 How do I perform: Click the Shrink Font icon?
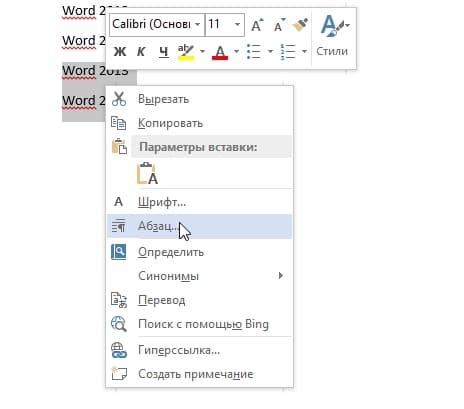tap(279, 25)
